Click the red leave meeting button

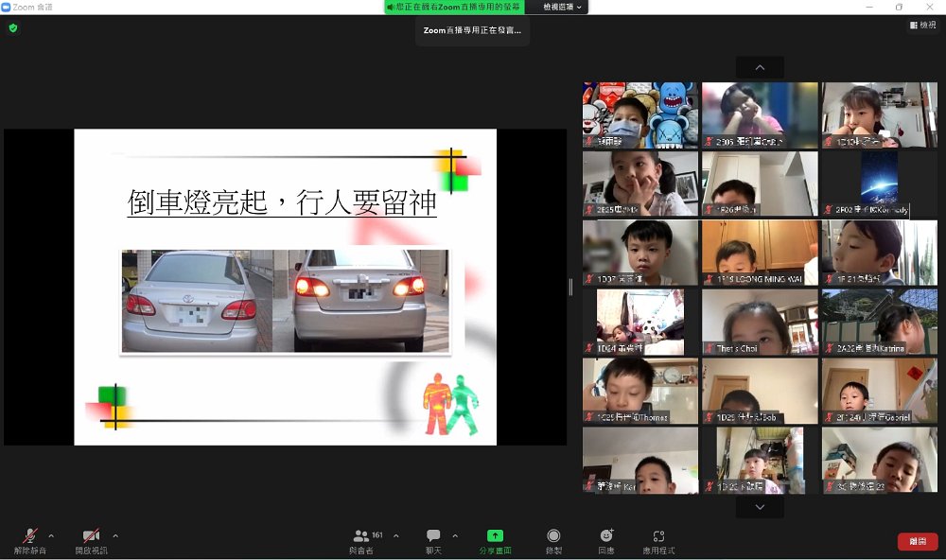tap(917, 541)
